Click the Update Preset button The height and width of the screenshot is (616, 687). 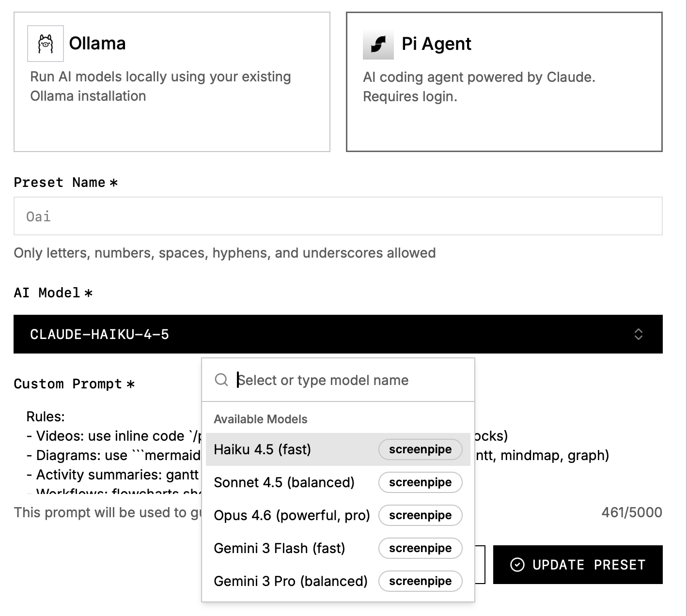(578, 565)
